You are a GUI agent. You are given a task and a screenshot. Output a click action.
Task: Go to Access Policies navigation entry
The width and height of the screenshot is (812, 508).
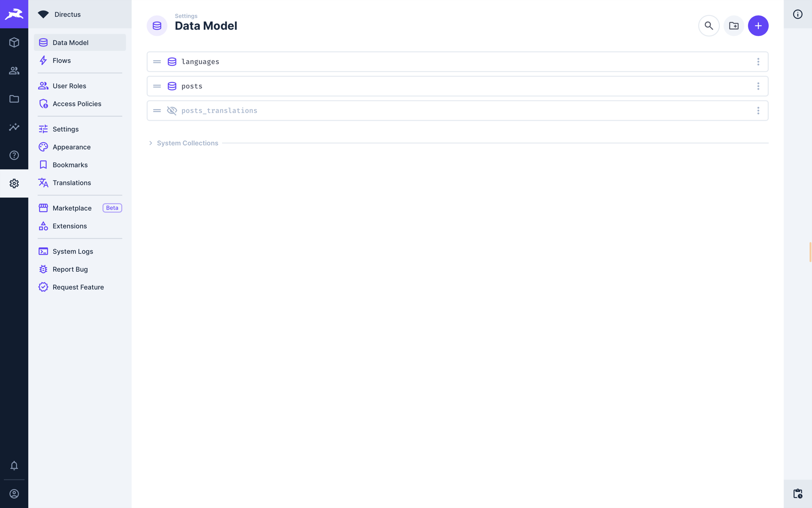pos(77,104)
